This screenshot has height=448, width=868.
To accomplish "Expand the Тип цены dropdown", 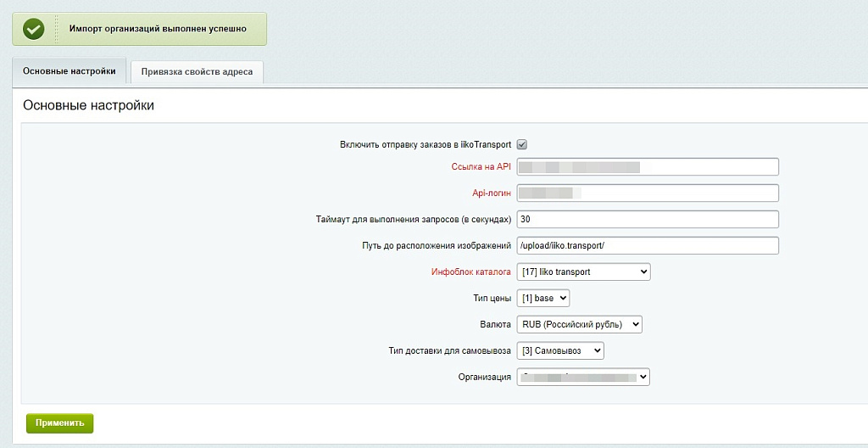I will pyautogui.click(x=542, y=298).
